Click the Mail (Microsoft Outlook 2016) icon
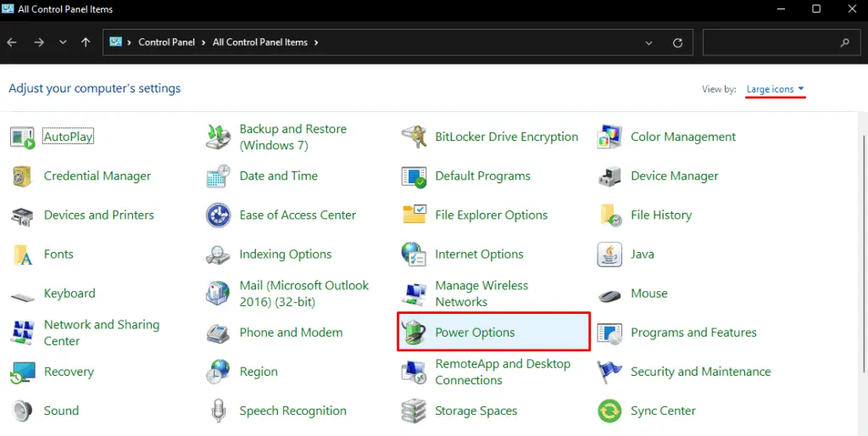This screenshot has width=868, height=436. pos(218,293)
